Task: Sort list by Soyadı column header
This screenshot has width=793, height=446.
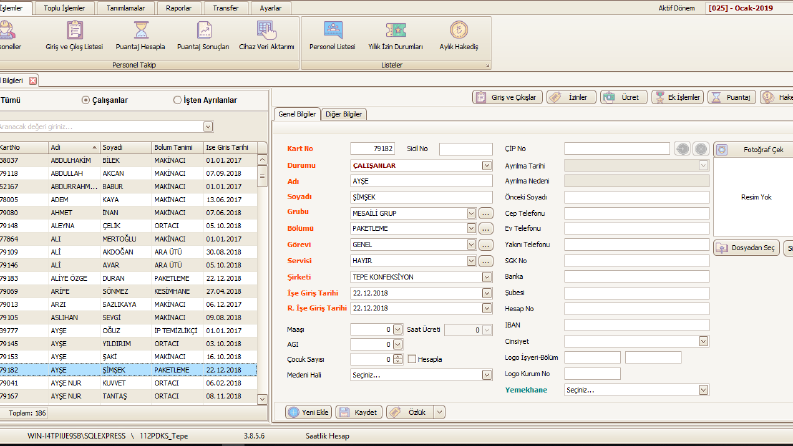Action: click(x=125, y=148)
